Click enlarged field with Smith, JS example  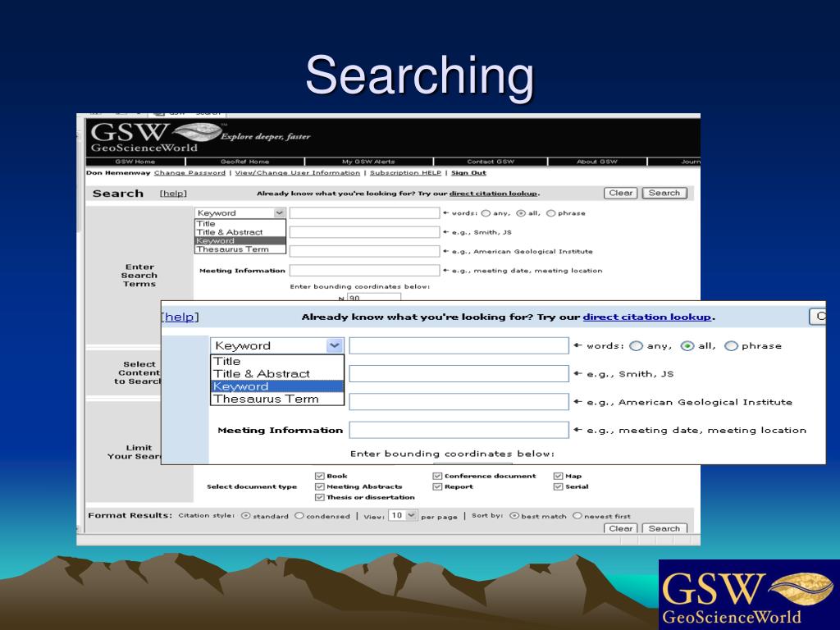pyautogui.click(x=459, y=373)
